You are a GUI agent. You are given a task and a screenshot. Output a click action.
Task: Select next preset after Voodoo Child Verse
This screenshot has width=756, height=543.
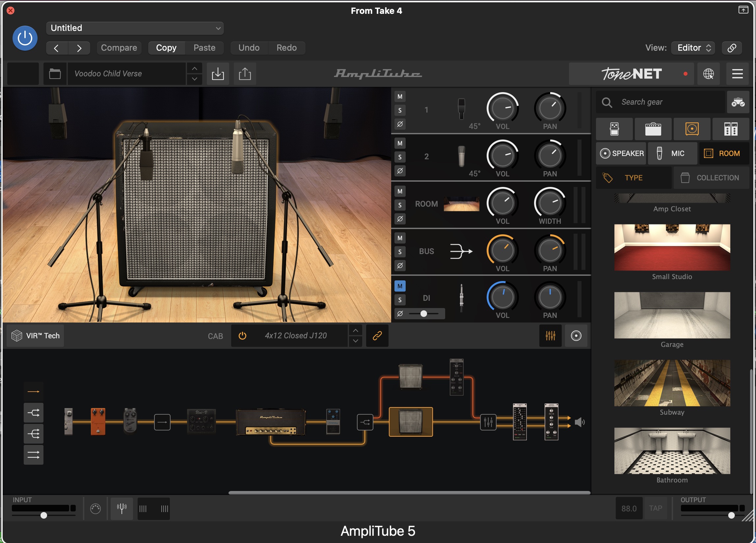click(195, 79)
